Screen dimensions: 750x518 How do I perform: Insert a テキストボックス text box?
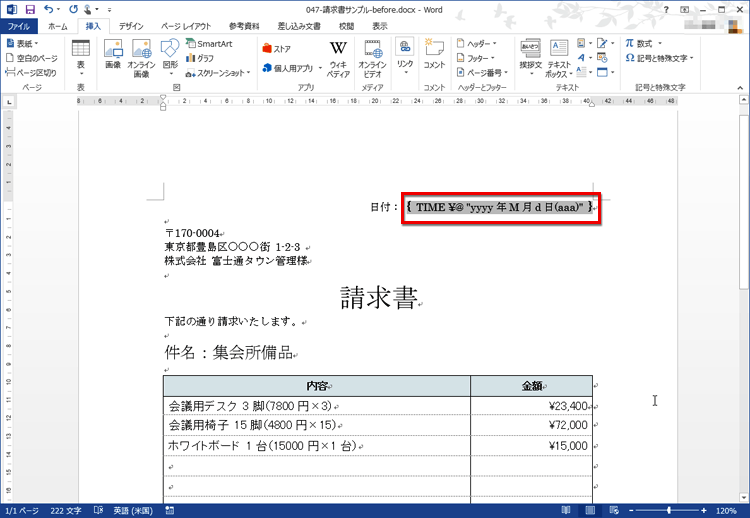coord(559,58)
